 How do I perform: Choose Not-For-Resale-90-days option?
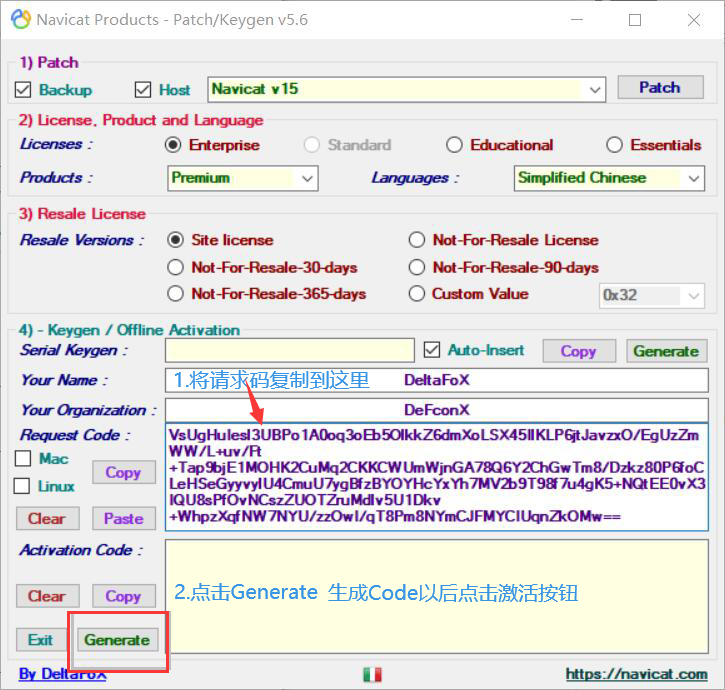coord(417,267)
